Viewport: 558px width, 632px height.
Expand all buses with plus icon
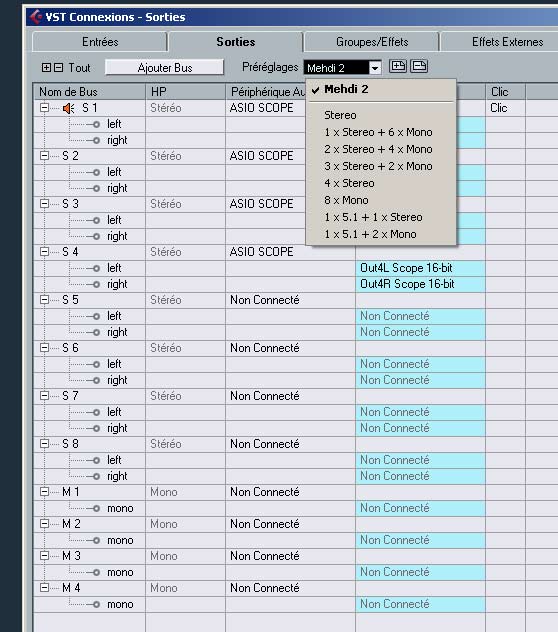click(x=46, y=67)
